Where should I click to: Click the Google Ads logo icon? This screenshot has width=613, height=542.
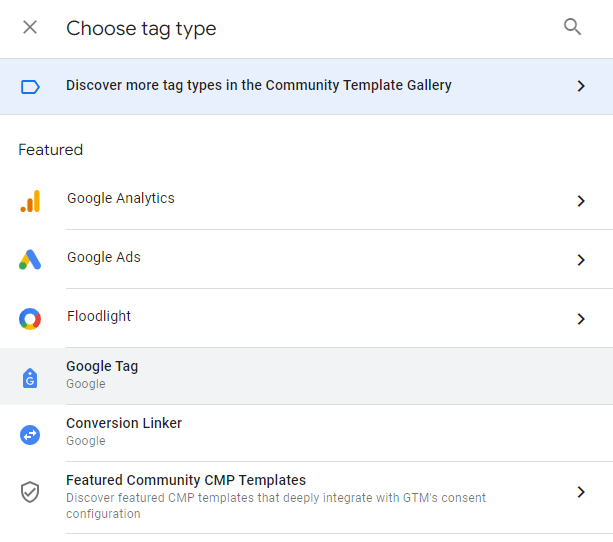pyautogui.click(x=30, y=260)
